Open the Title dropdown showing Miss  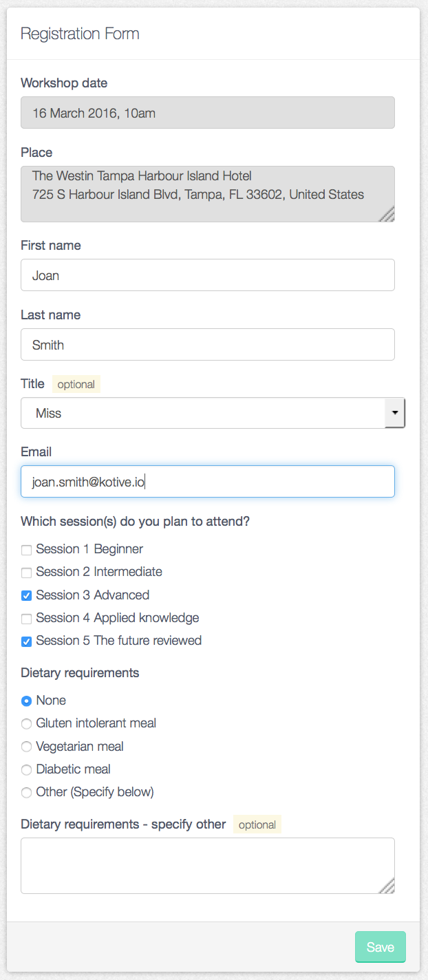click(213, 413)
